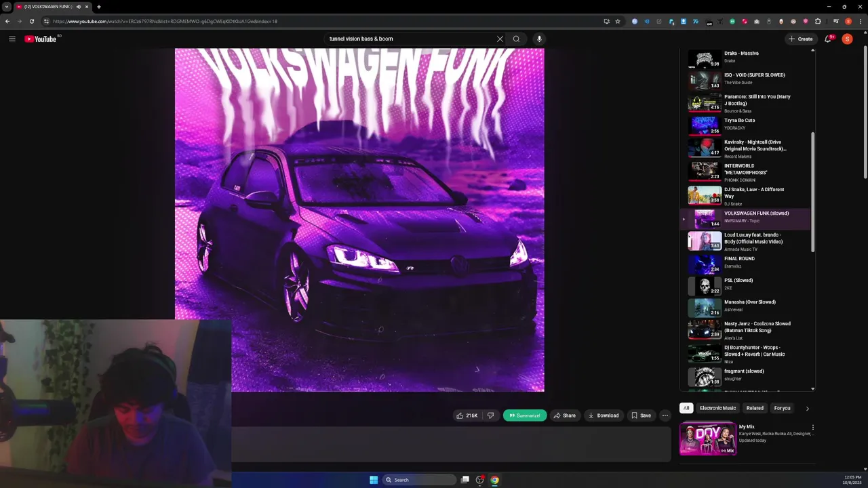This screenshot has width=868, height=488.
Task: Open Chrome three-dot menu
Action: (x=860, y=21)
